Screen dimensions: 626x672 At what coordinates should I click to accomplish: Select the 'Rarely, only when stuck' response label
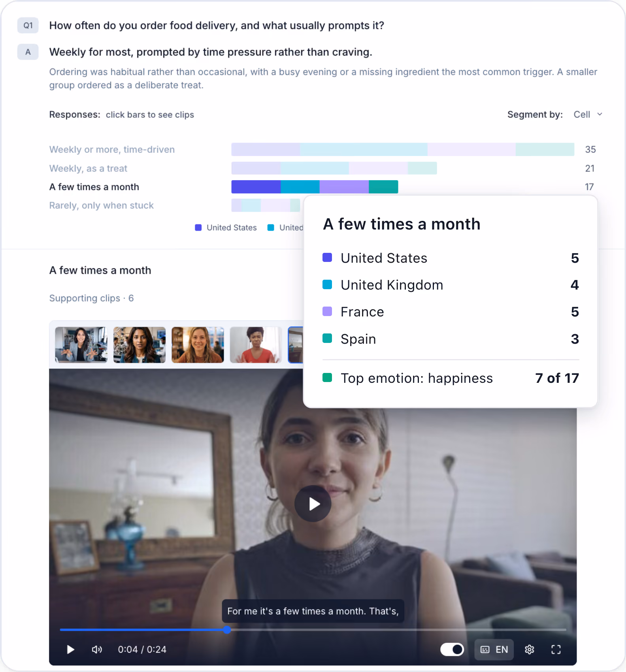click(101, 205)
